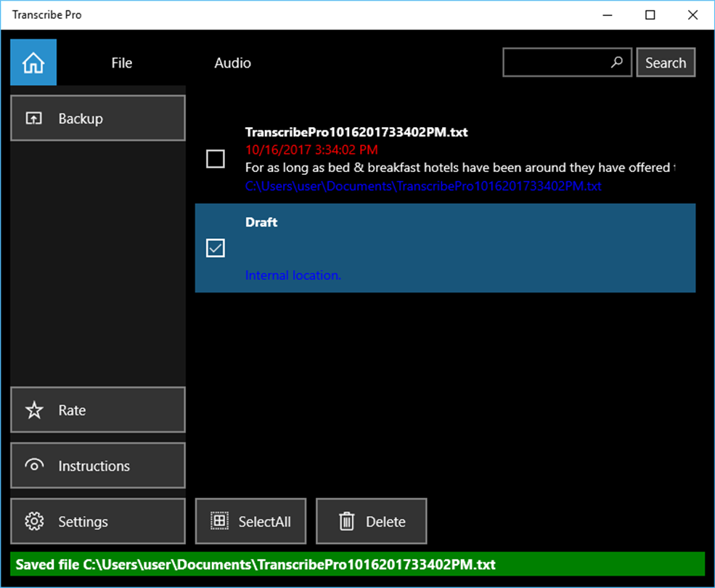Click the 'Internal location.' link

293,276
